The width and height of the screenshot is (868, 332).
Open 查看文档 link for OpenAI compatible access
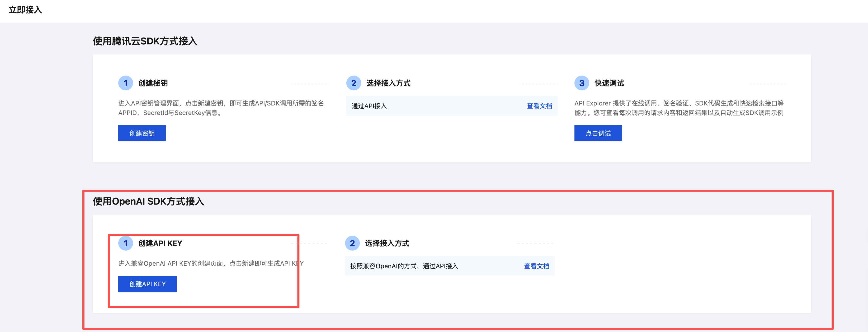tap(536, 266)
